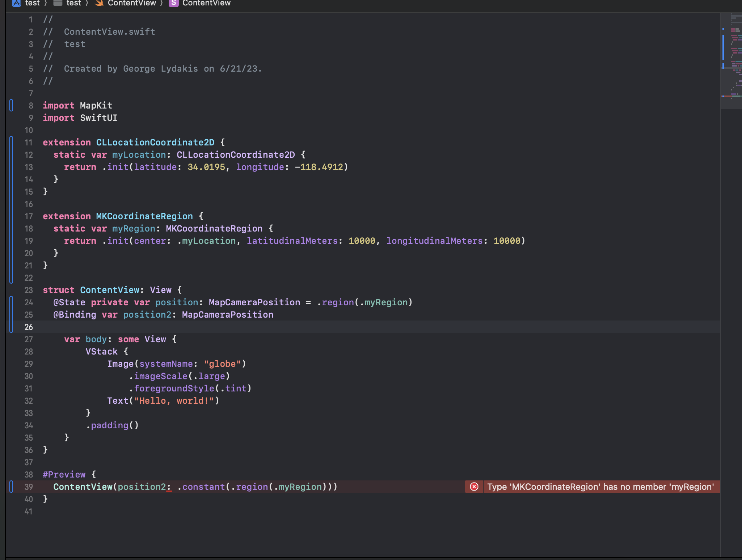Open the test group breadcrumb dropdown
The image size is (742, 560).
(74, 3)
